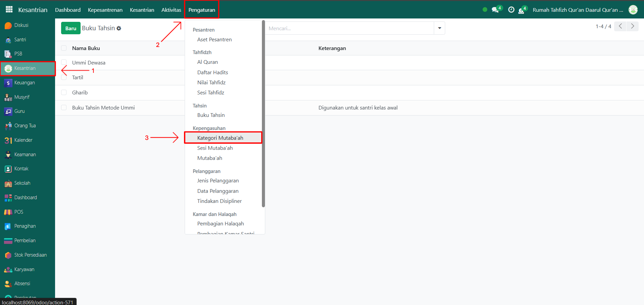
Task: Open the Keuangan app icon
Action: [8, 83]
